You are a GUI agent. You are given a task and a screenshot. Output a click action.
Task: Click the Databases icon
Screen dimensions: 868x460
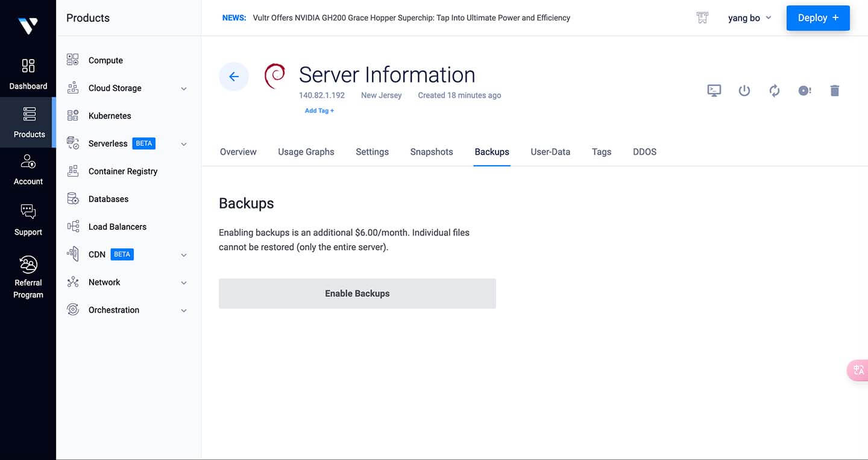pos(73,198)
